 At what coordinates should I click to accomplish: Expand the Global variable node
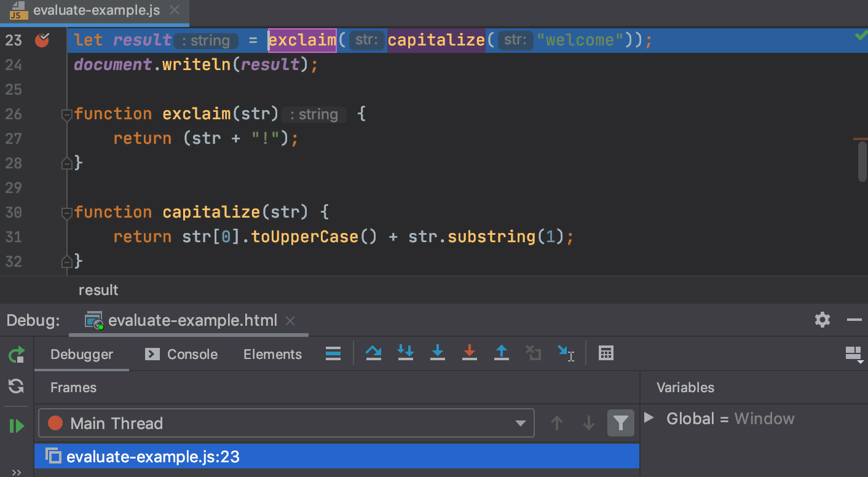649,418
